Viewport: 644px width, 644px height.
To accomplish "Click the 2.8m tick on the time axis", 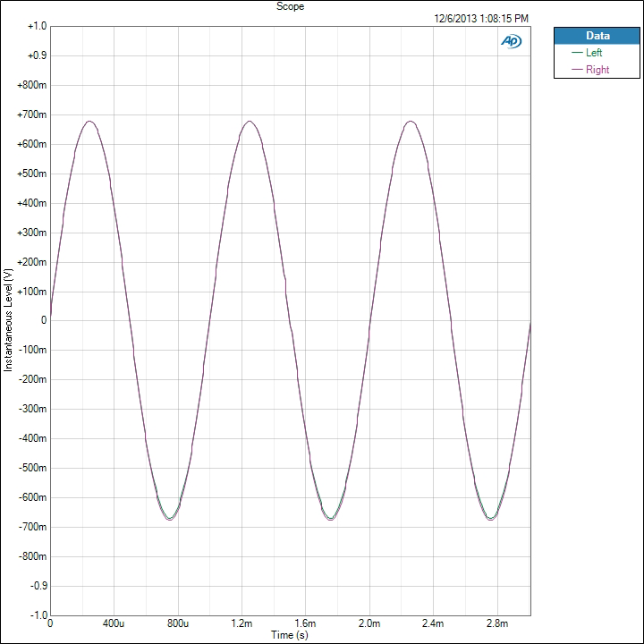I will [x=497, y=623].
